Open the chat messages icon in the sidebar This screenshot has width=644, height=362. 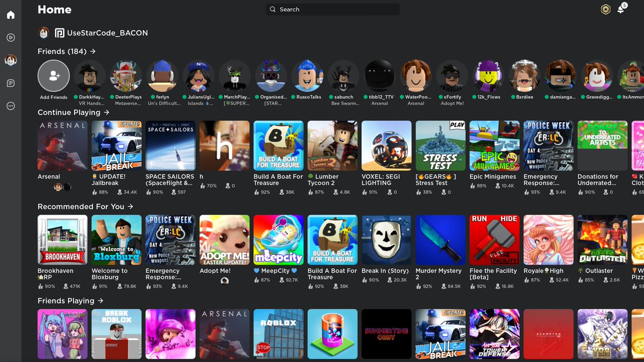[x=11, y=83]
